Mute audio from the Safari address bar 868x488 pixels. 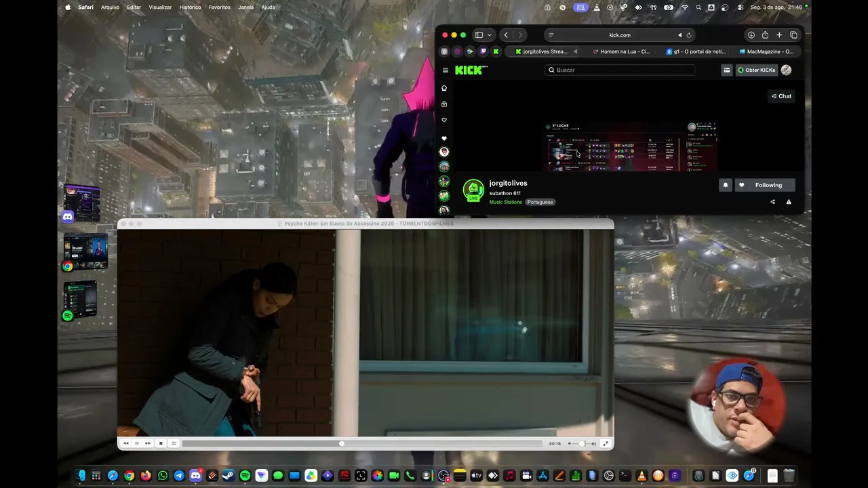point(679,35)
